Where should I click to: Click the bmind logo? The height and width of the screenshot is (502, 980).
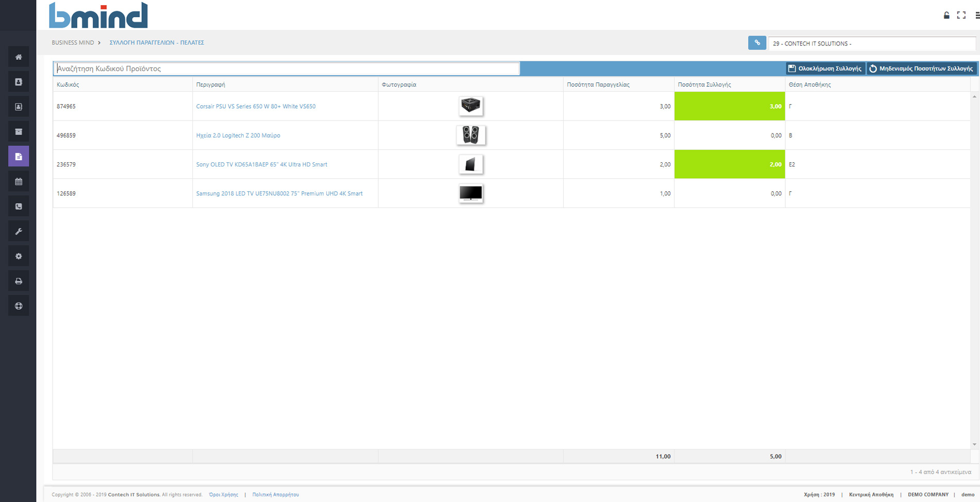98,15
